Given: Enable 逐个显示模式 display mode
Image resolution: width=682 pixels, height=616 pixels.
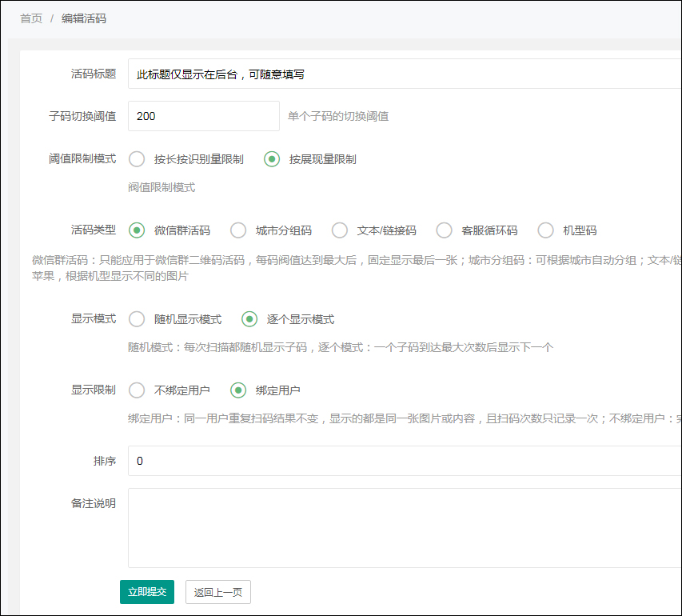Looking at the screenshot, I should coord(249,318).
